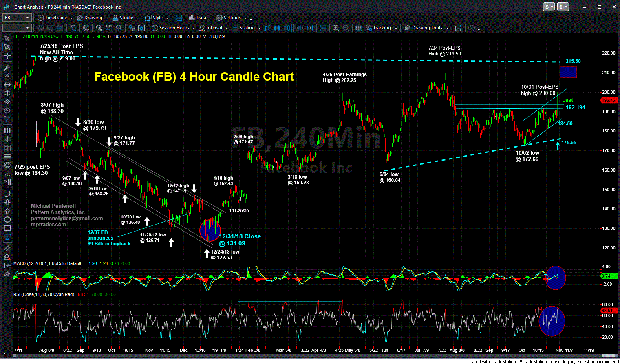
Task: Open the Drawing menu
Action: [90, 18]
